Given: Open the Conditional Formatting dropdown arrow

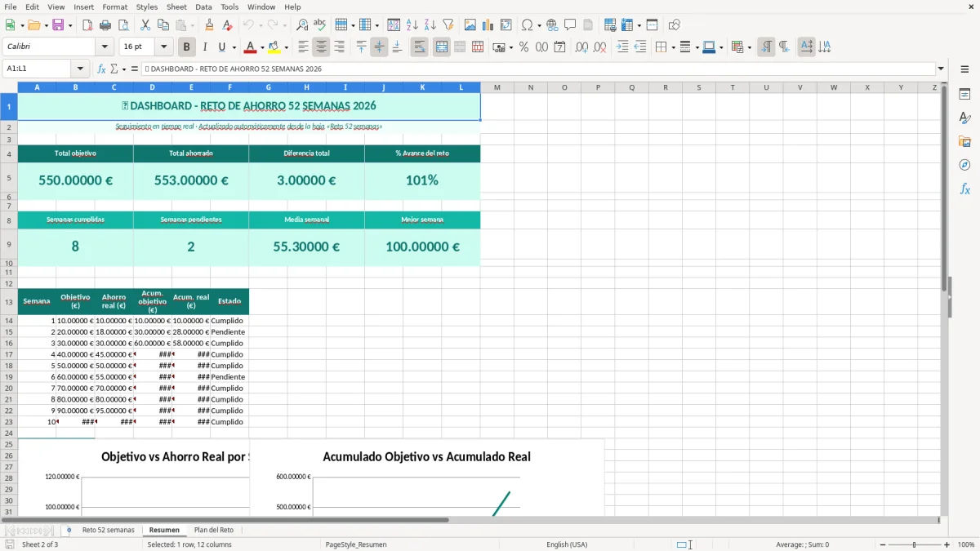Looking at the screenshot, I should [749, 47].
